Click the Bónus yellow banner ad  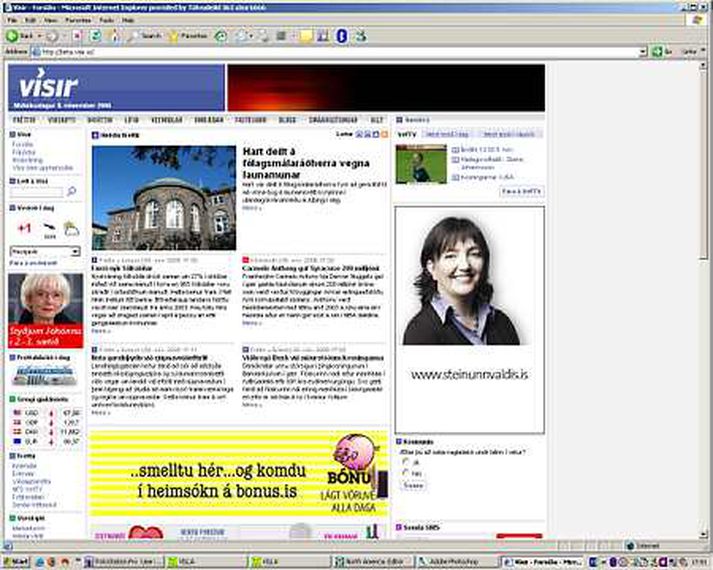[x=239, y=474]
